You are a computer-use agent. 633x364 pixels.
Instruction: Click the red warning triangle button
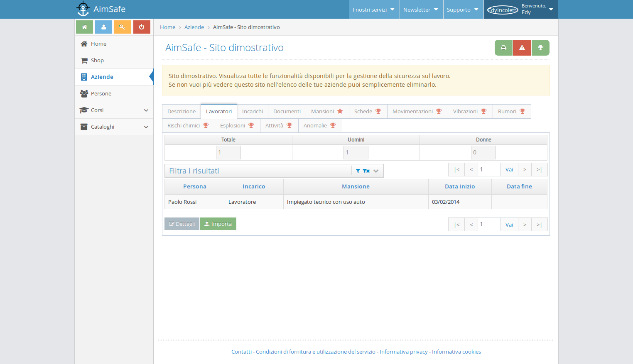coord(522,48)
